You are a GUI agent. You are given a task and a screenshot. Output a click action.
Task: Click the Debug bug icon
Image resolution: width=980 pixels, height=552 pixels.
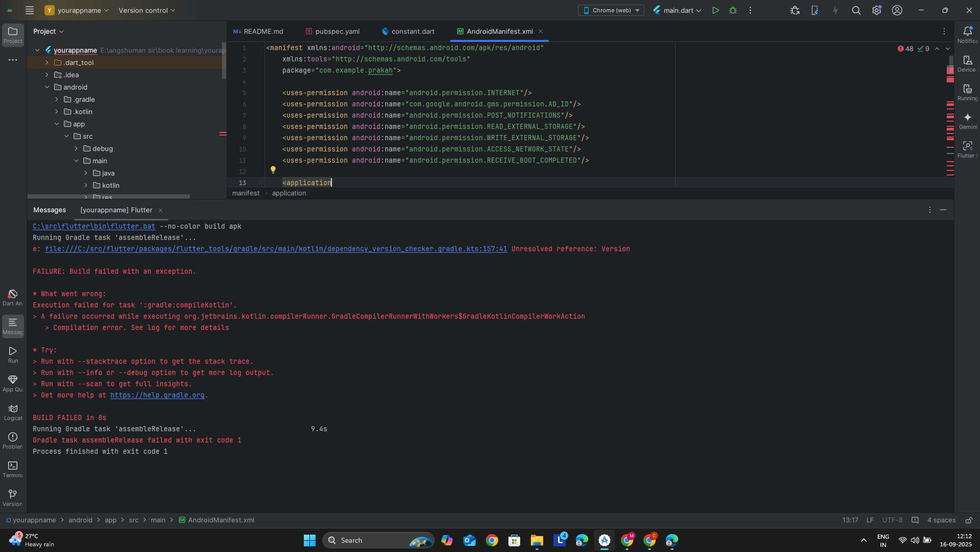733,10
